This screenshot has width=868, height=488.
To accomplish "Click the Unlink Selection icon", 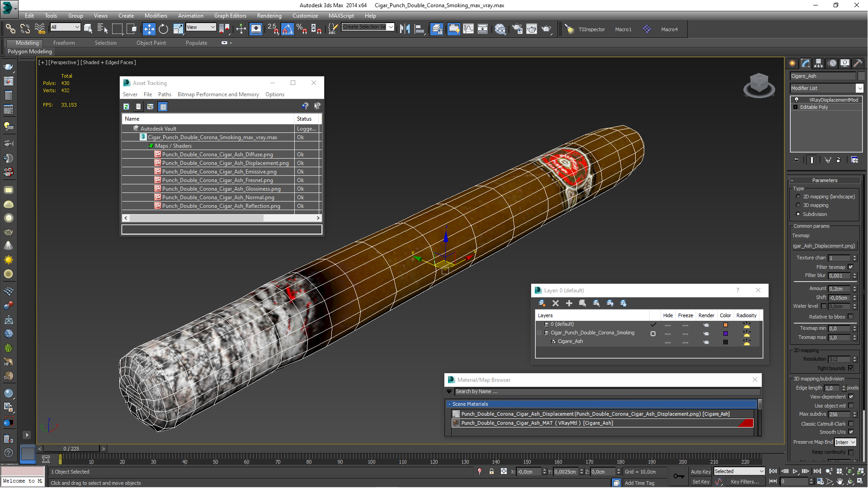I will coord(25,29).
